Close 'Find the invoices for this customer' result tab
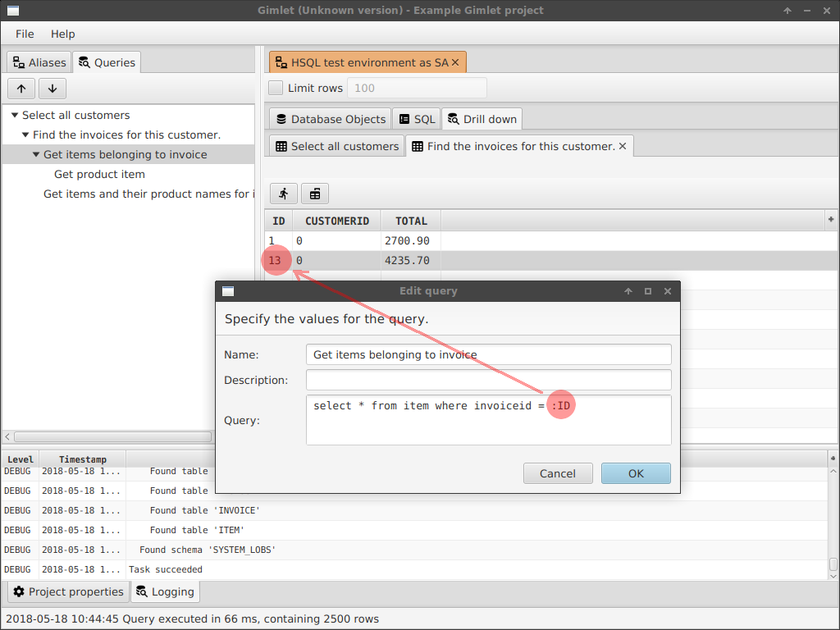The image size is (840, 630). 623,146
